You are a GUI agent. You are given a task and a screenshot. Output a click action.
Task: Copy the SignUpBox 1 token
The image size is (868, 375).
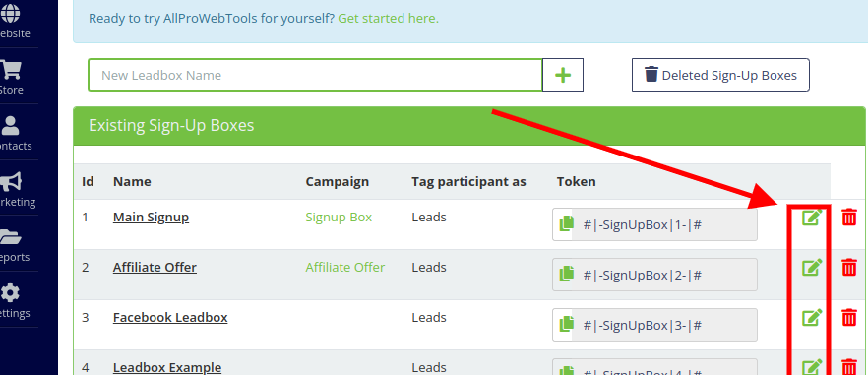pyautogui.click(x=566, y=224)
